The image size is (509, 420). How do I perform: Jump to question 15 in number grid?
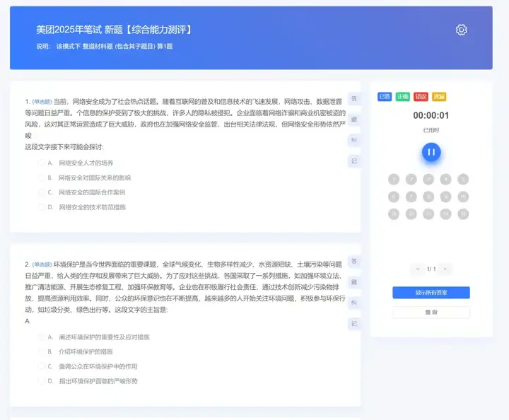[463, 214]
